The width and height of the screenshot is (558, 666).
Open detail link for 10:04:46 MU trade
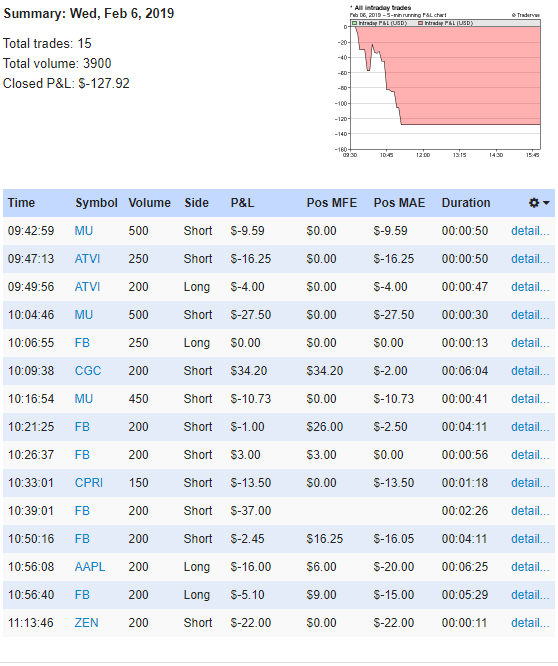click(530, 315)
